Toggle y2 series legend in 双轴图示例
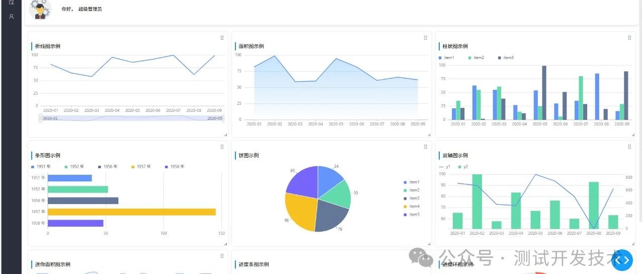 click(x=463, y=167)
